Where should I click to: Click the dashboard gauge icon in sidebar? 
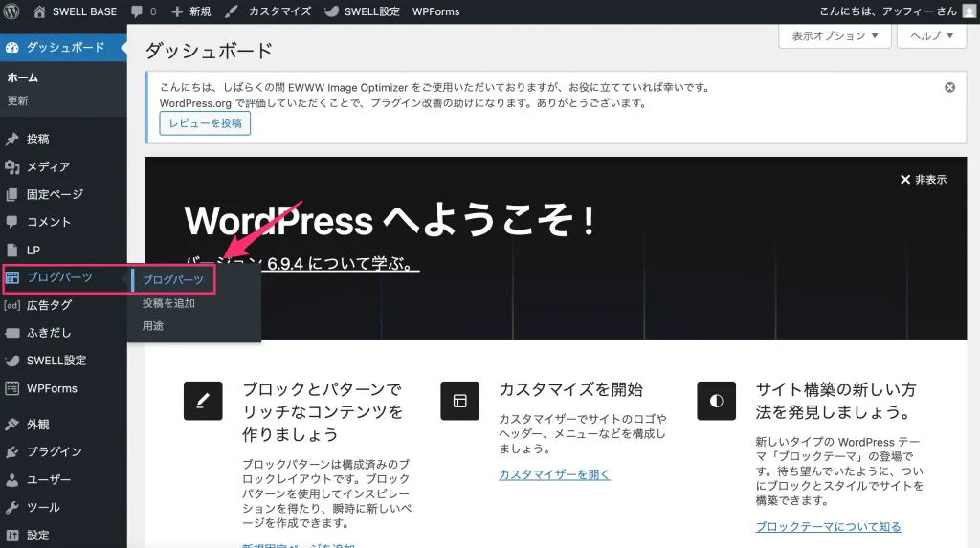click(x=11, y=48)
